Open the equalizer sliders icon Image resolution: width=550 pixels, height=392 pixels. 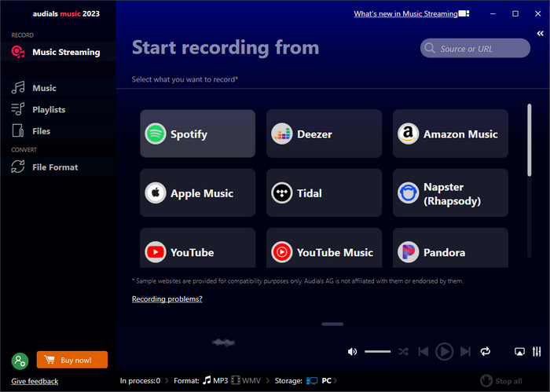537,351
